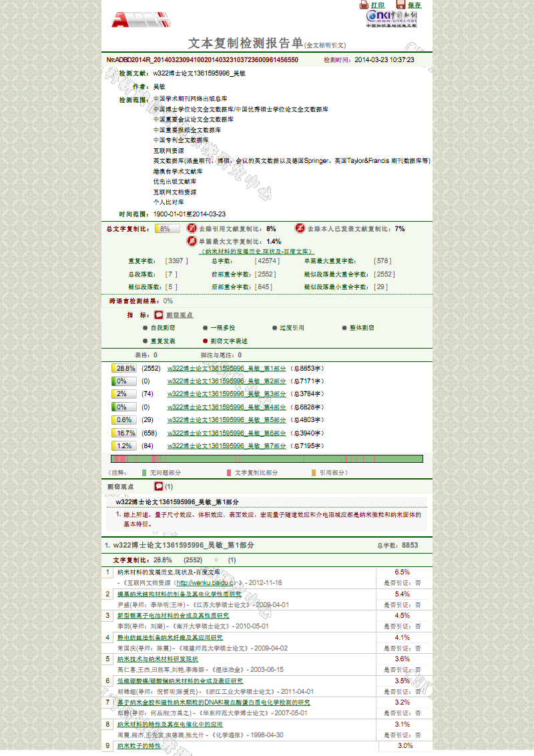This screenshot has height=756, width=534.
Task: Open w322博士论文 吴敏_第7部分 link
Action: tap(226, 446)
